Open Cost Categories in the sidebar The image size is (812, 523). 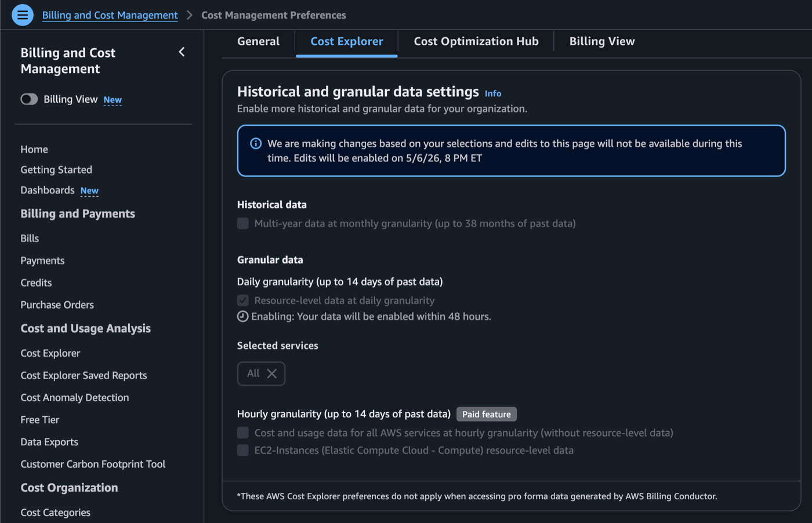[56, 513]
